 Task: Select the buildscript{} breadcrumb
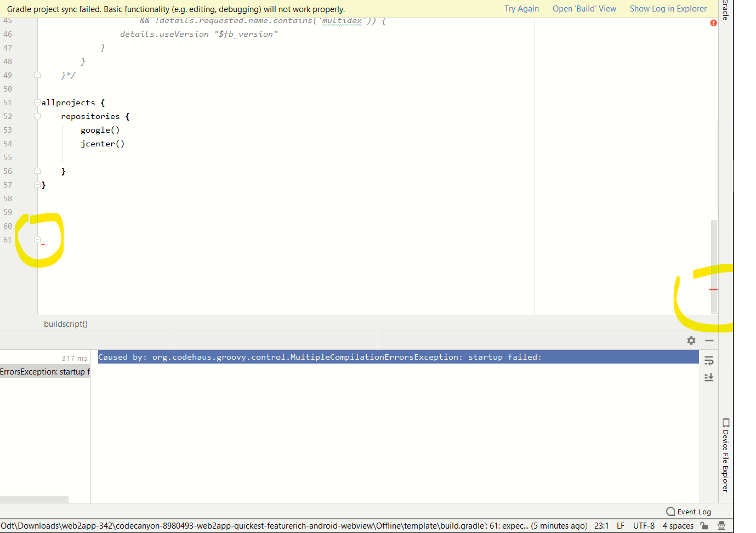[65, 324]
